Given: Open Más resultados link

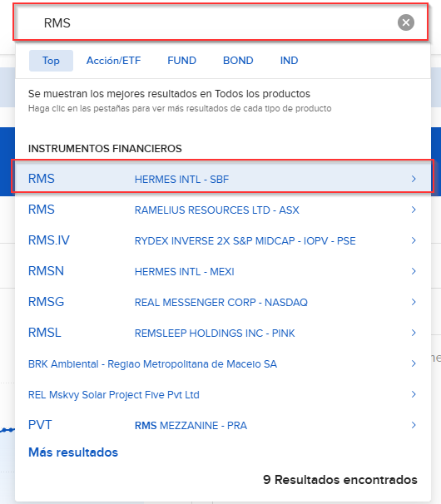Looking at the screenshot, I should coord(73,452).
